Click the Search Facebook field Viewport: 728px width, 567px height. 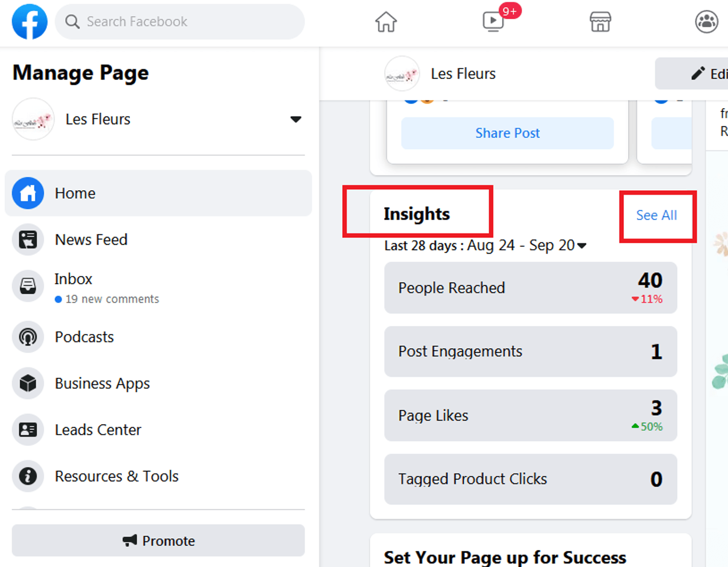tap(179, 22)
